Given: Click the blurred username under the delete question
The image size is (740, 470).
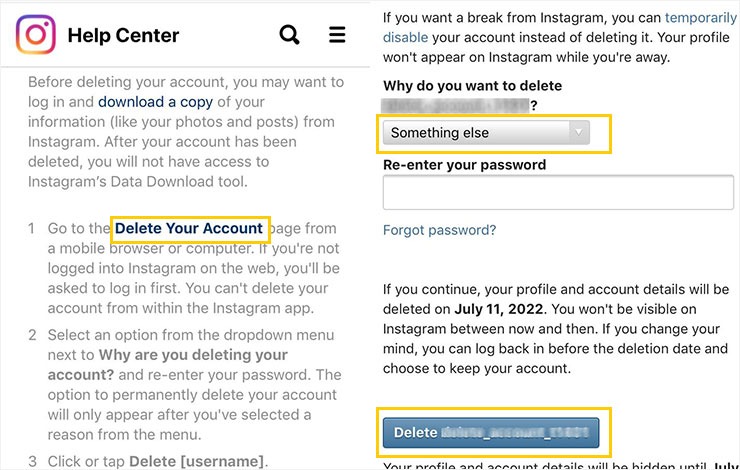Looking at the screenshot, I should click(x=455, y=106).
